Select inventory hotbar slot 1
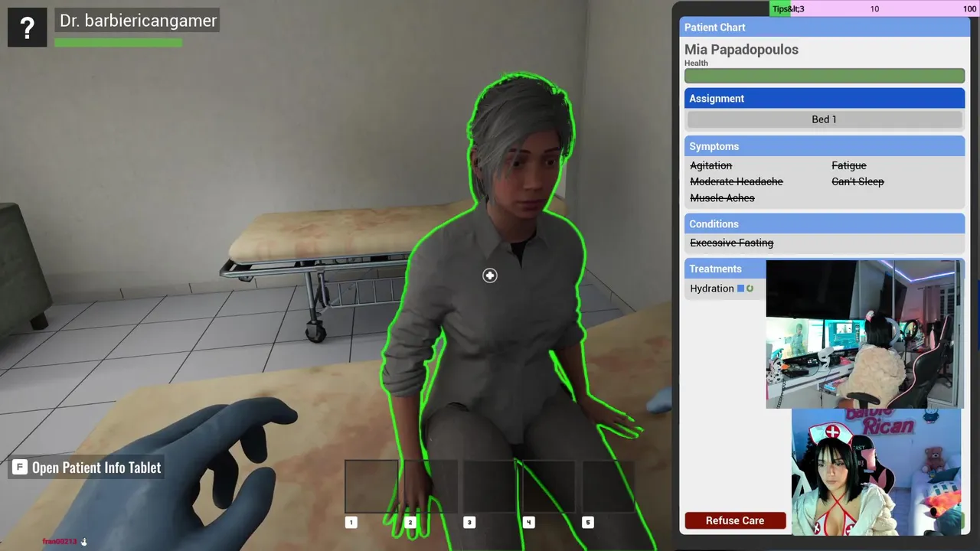The height and width of the screenshot is (551, 980). 371,486
